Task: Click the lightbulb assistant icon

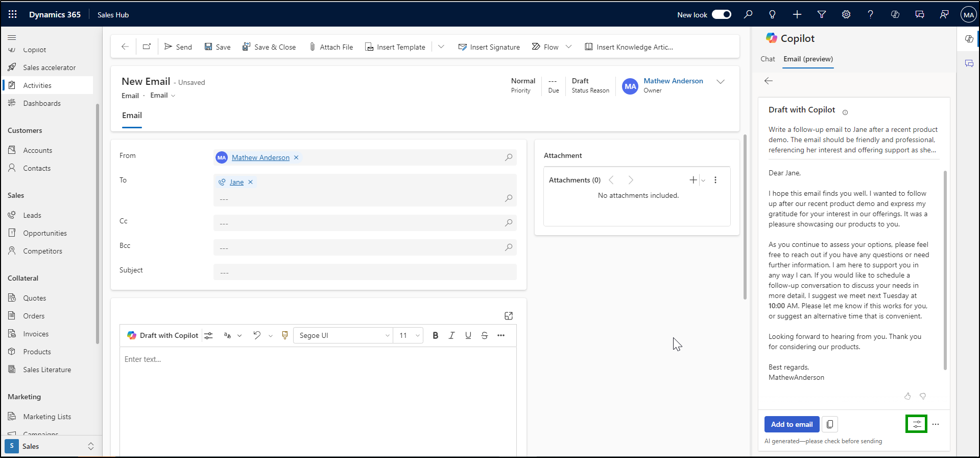Action: (x=772, y=14)
